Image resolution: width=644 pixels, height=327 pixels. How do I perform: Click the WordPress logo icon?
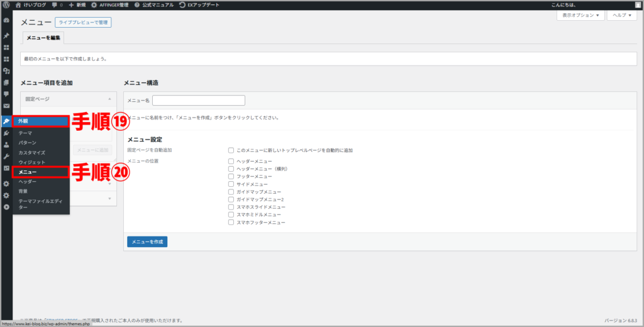click(6, 4)
